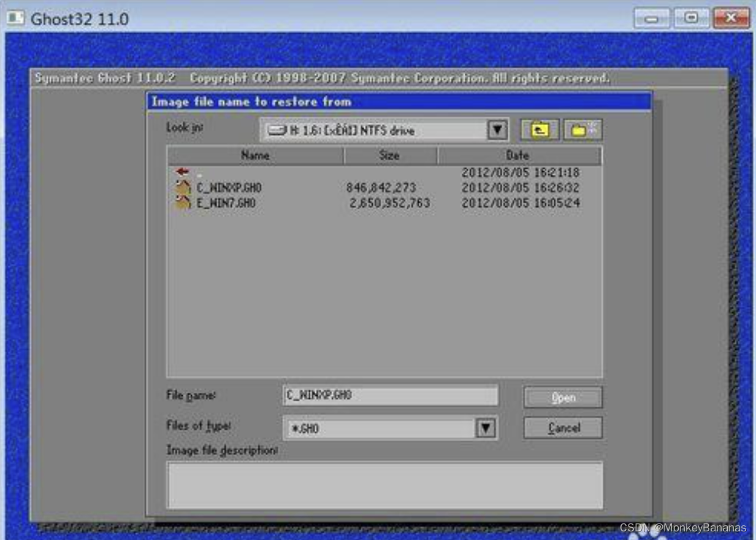756x540 pixels.
Task: Open the Look in NTFS drive combo box
Action: [384, 129]
